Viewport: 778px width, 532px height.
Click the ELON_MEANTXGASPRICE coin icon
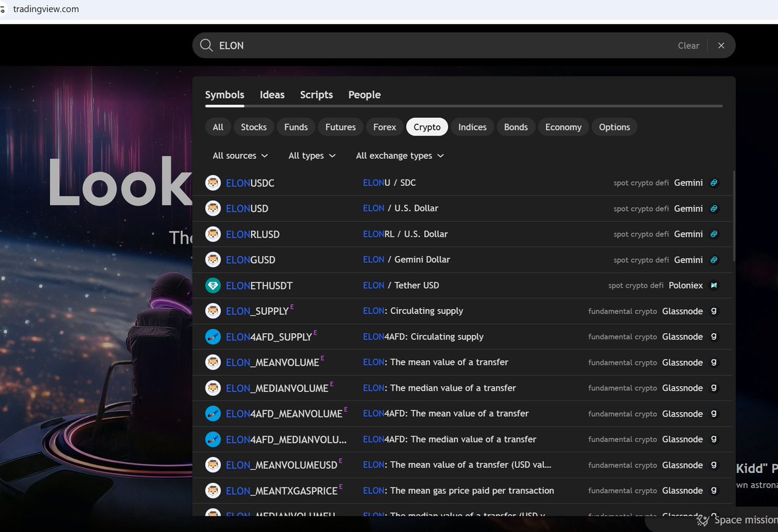(213, 491)
